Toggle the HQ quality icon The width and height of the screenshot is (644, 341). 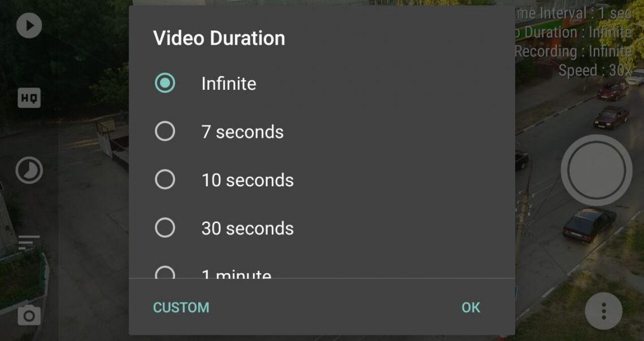29,98
